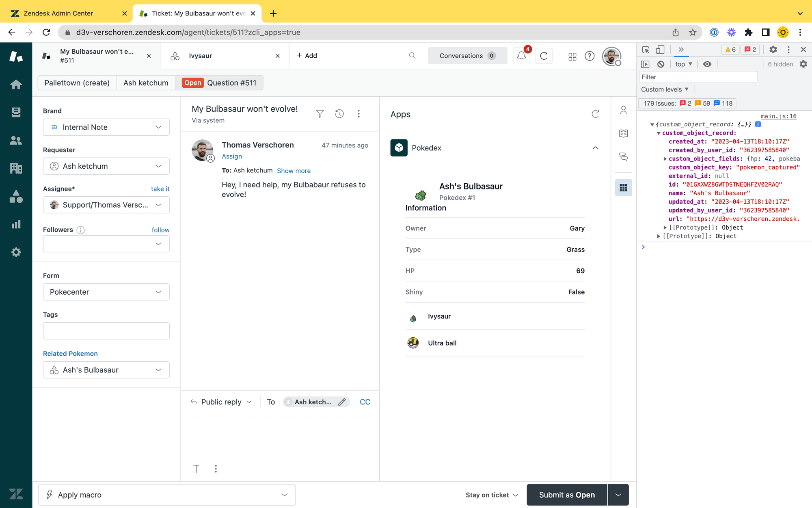Viewport: 812px width, 508px height.
Task: Open the Apps panel icon in sidebar
Action: (623, 188)
